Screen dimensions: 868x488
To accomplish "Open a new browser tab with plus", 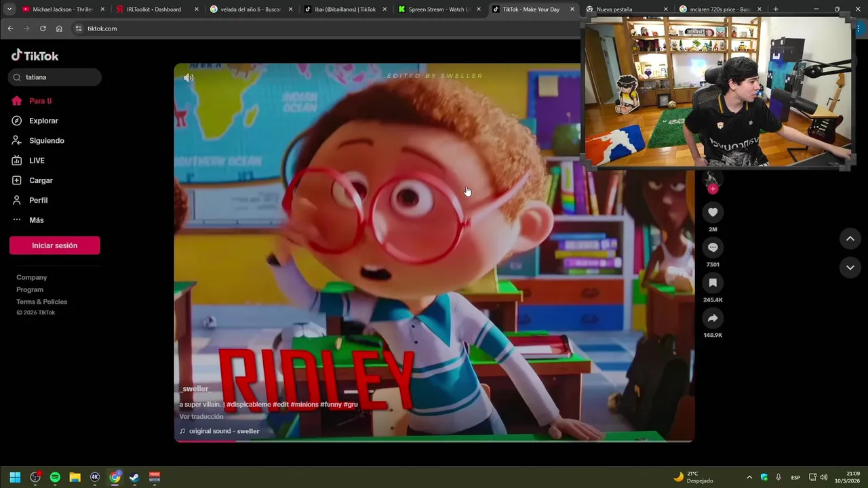I will coord(775,9).
